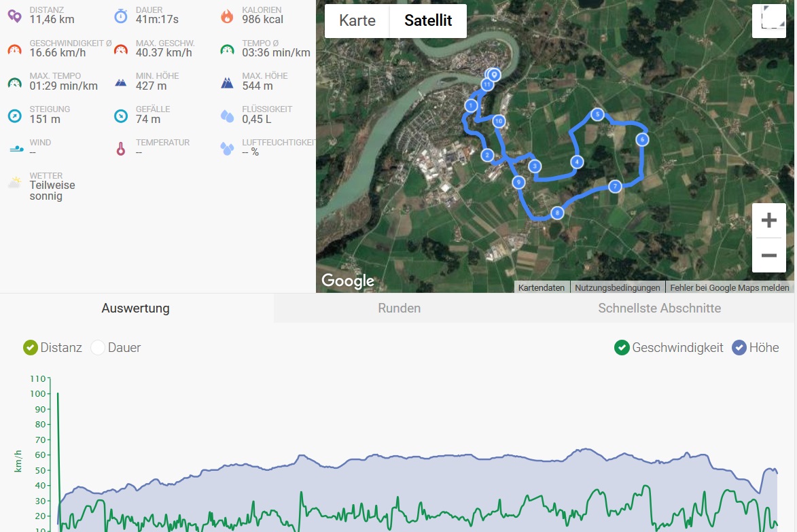Toggle the Geschwindigkeit chart checkbox
Screen dimensions: 797x532
(x=622, y=348)
